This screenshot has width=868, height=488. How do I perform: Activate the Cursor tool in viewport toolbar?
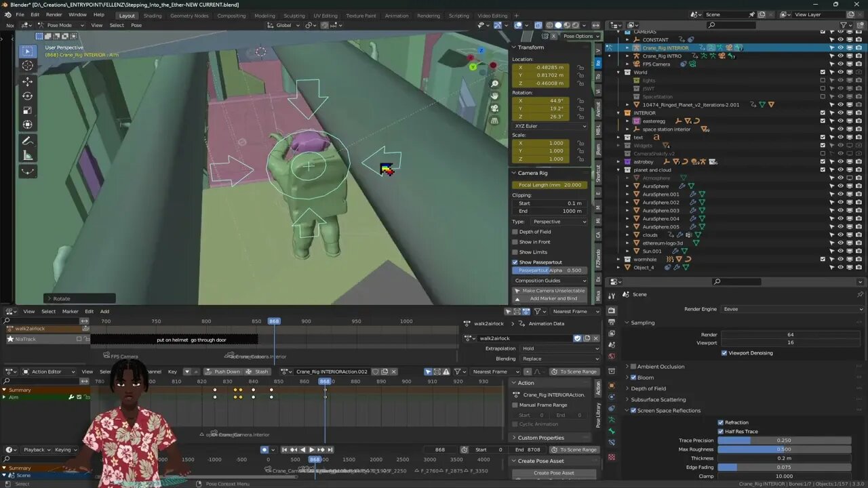[28, 66]
